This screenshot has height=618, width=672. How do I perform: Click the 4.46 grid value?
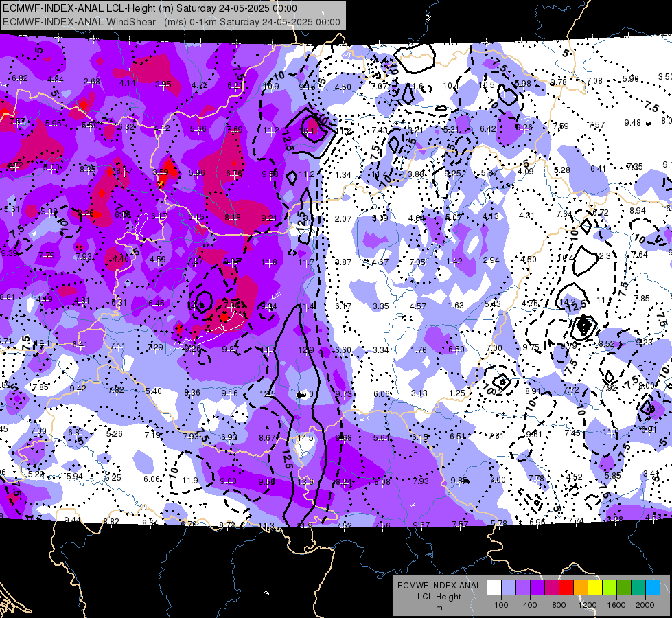[120, 258]
